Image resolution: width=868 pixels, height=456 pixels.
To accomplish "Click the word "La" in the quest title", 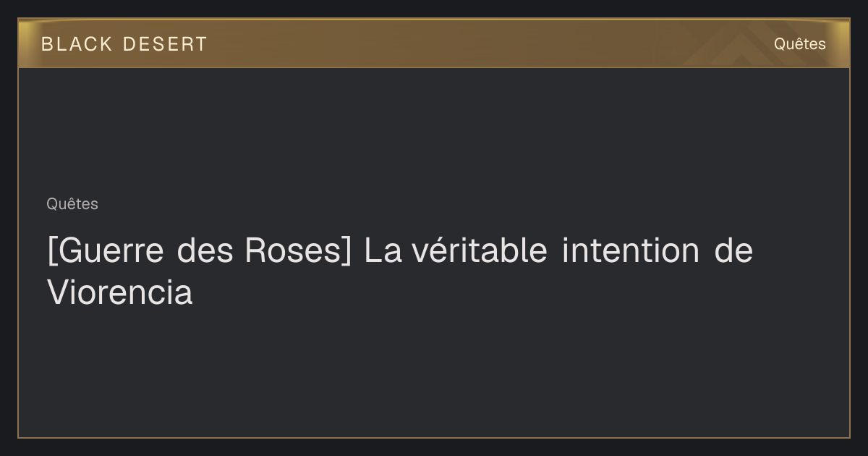I will tap(383, 251).
